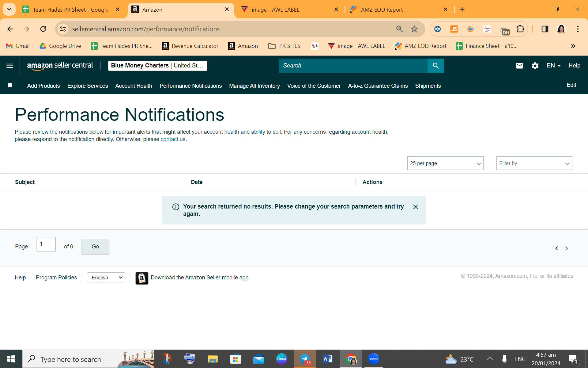Image resolution: width=588 pixels, height=368 pixels.
Task: Show hidden system tray icons
Action: [x=490, y=359]
